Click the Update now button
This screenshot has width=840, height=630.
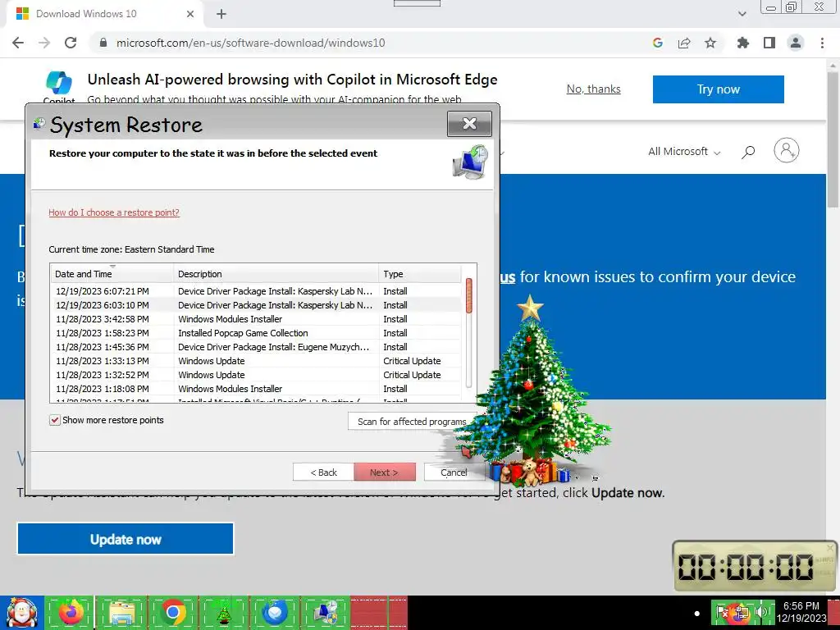pos(126,539)
